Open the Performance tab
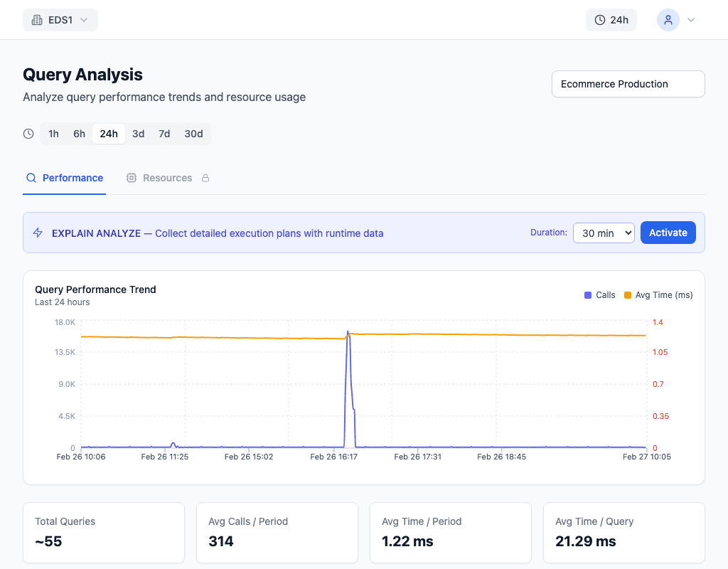The width and height of the screenshot is (728, 569). (x=72, y=178)
